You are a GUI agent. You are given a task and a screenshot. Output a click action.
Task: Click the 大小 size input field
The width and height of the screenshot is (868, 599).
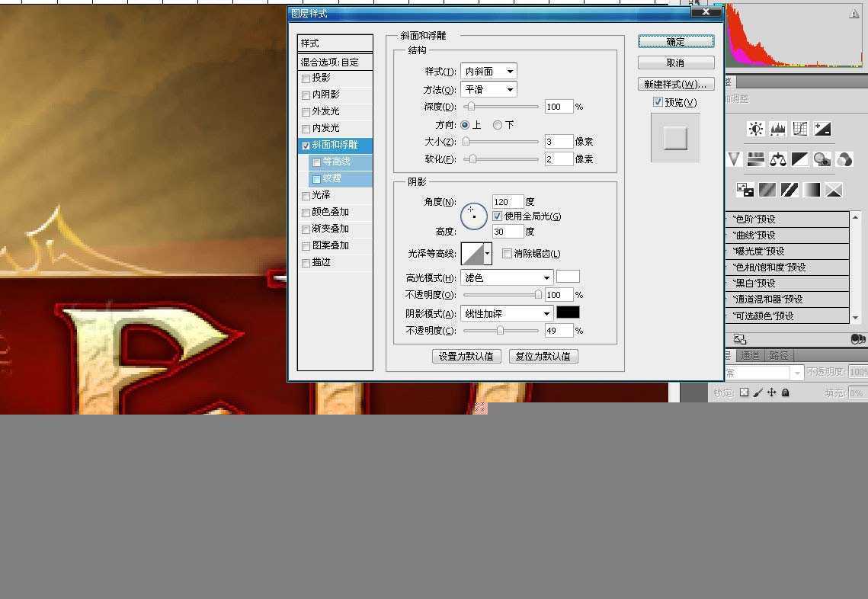point(559,141)
